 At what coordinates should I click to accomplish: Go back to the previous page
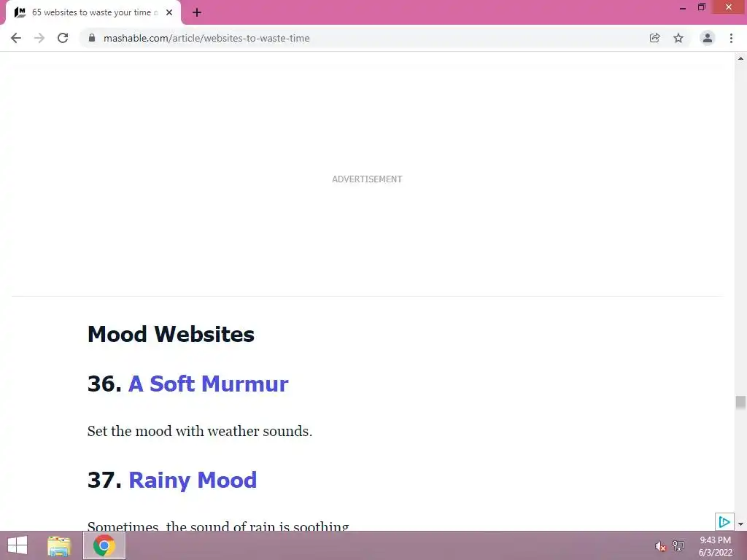(16, 38)
